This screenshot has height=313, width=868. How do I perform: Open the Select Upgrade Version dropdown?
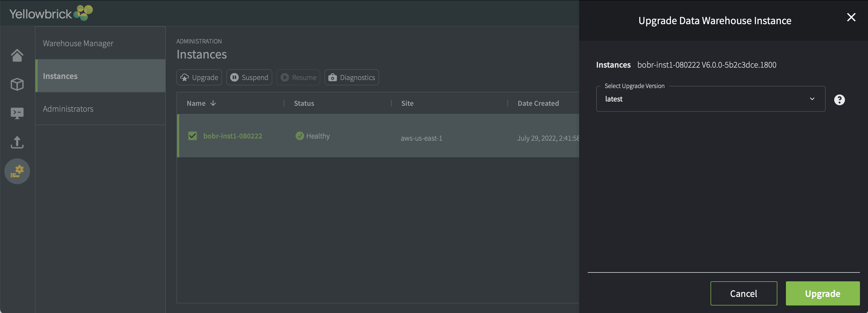pyautogui.click(x=711, y=99)
